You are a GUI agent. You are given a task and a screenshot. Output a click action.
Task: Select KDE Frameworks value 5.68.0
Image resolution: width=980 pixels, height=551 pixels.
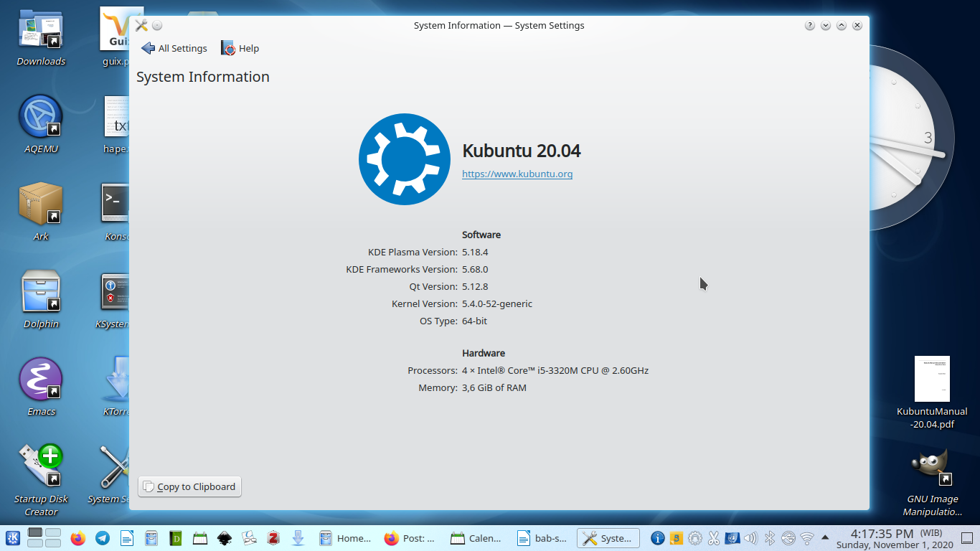(475, 269)
